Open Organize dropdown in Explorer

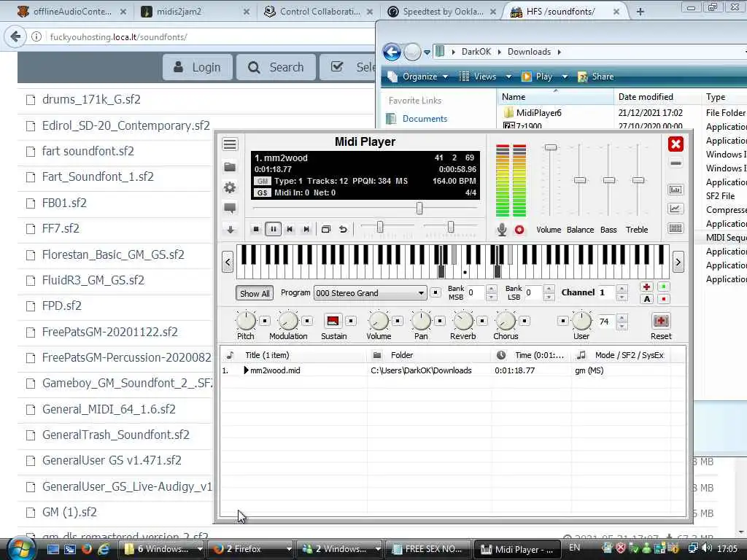[x=418, y=77]
